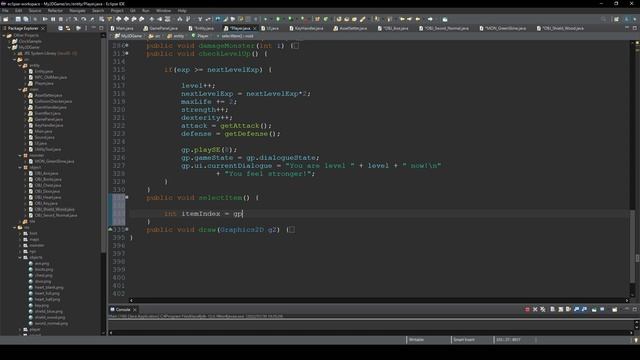Collapse checkLevelUp method on line 313
This screenshot has height=360, width=640.
(x=127, y=53)
